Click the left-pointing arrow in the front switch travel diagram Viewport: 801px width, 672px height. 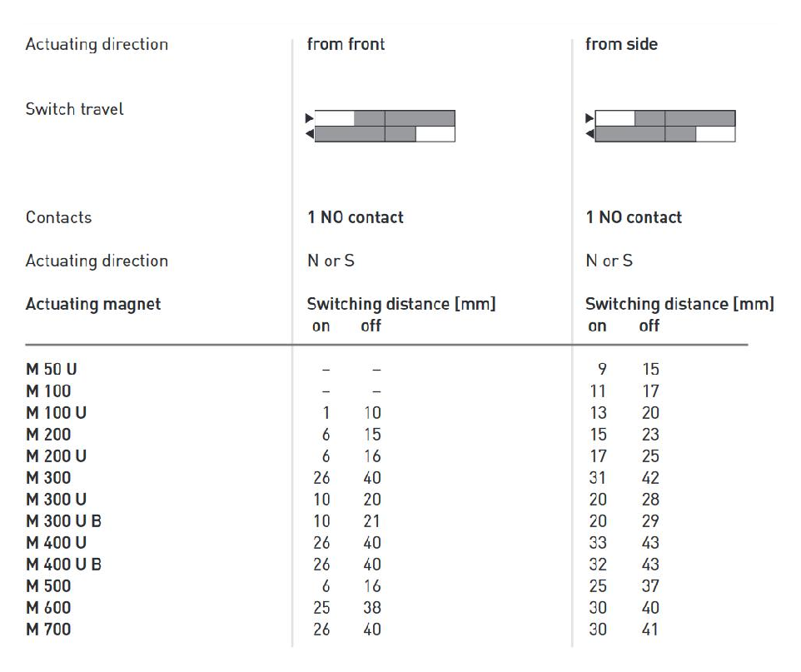pos(310,134)
